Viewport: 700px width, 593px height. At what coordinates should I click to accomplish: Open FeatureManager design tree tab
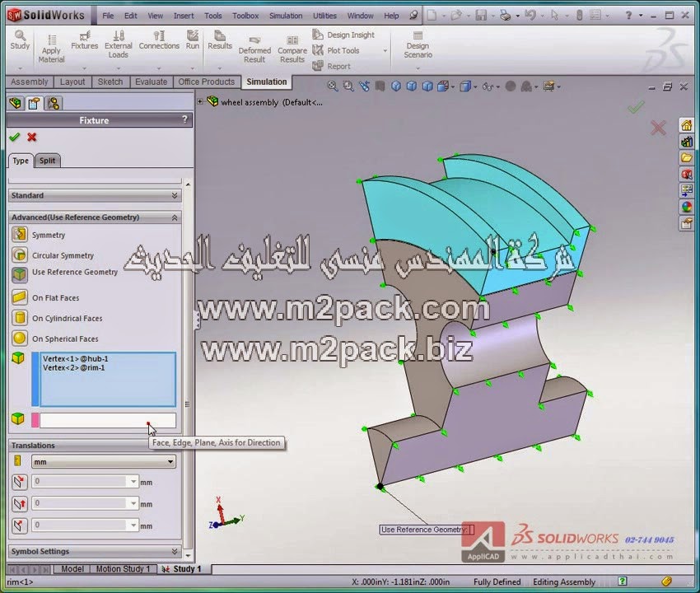[x=15, y=103]
